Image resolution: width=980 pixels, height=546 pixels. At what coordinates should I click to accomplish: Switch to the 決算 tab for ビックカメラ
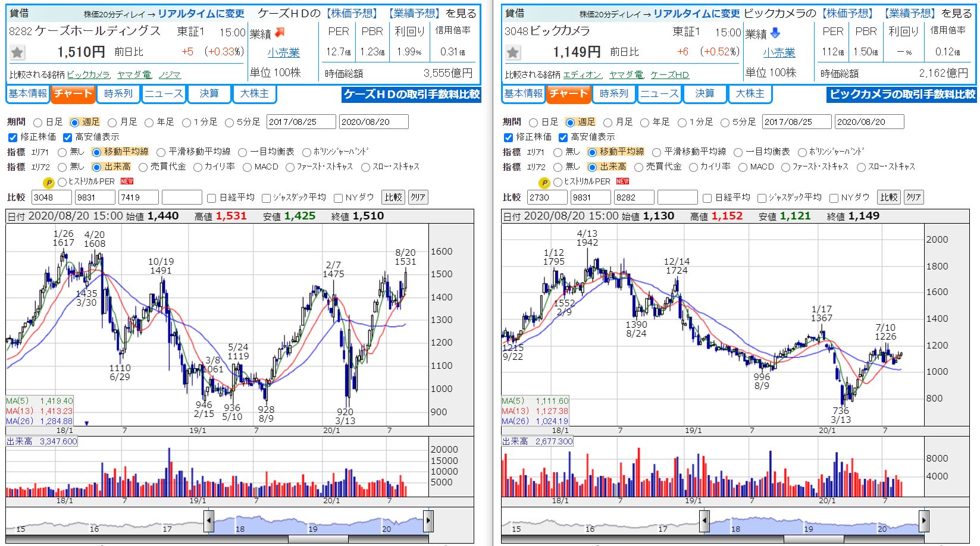(x=705, y=94)
